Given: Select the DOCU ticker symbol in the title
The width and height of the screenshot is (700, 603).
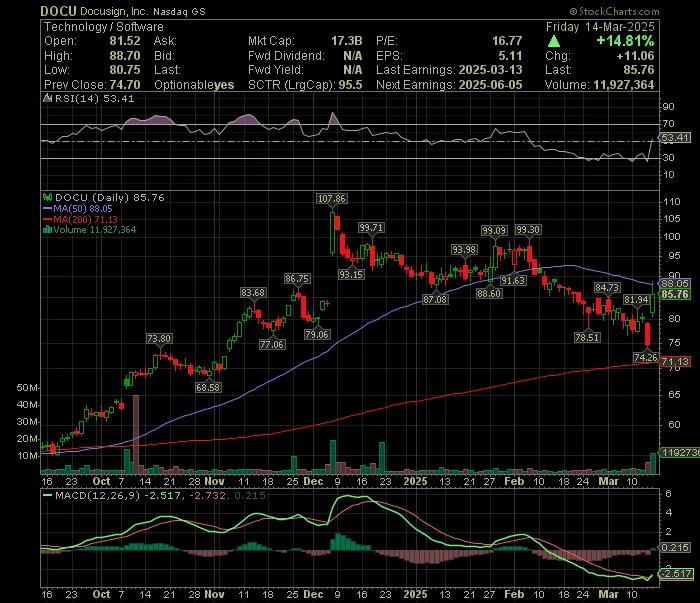Looking at the screenshot, I should point(58,11).
